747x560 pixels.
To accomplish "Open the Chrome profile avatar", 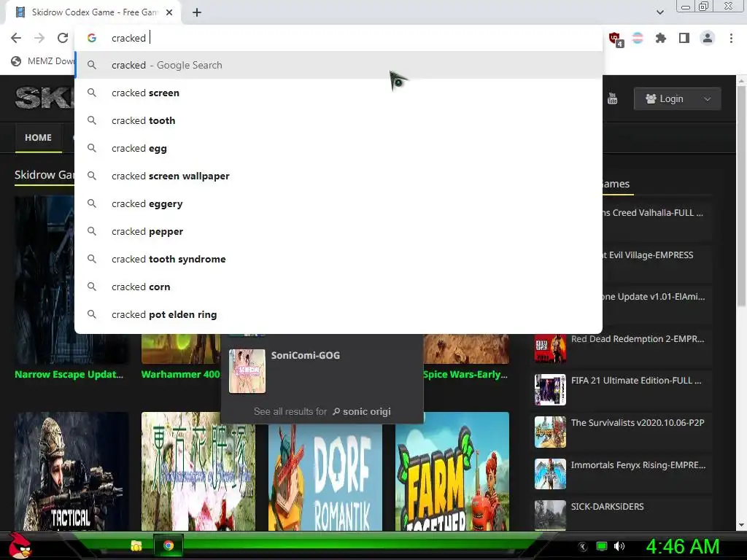I will 708,38.
